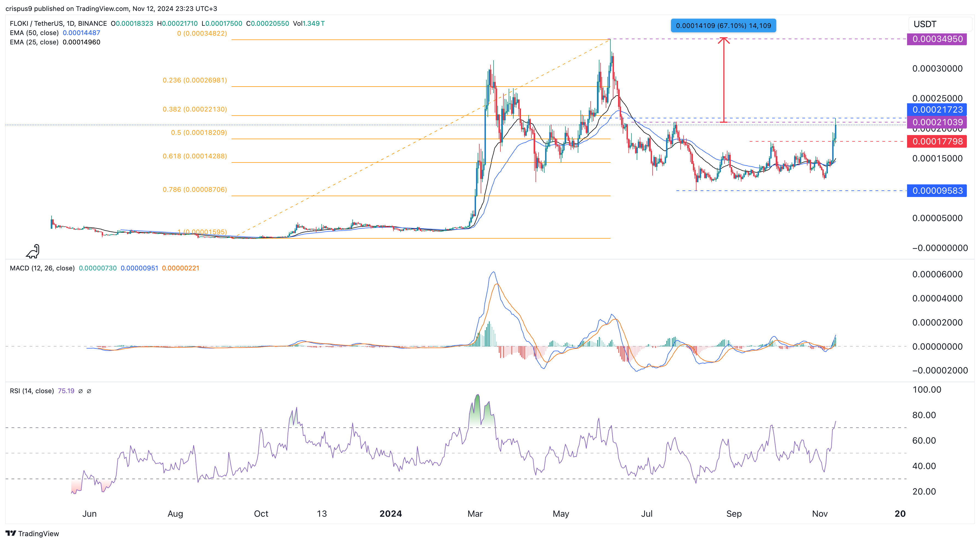
Task: Click the MACD signal value 0.00000221
Action: click(x=181, y=268)
